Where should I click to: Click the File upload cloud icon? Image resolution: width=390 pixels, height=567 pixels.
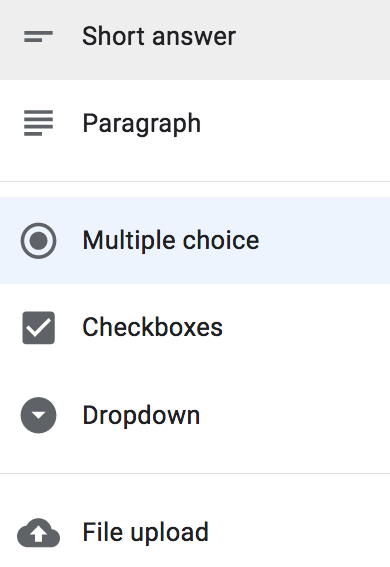click(x=38, y=533)
